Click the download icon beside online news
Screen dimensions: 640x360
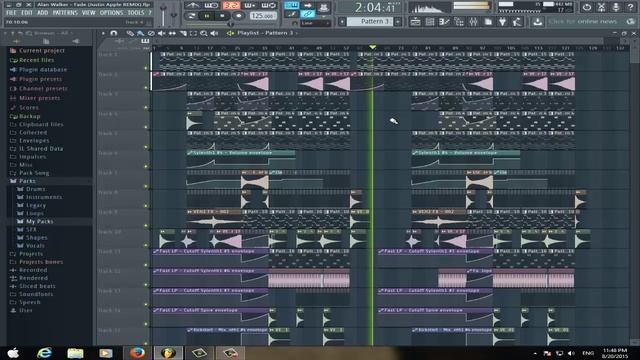pyautogui.click(x=538, y=22)
